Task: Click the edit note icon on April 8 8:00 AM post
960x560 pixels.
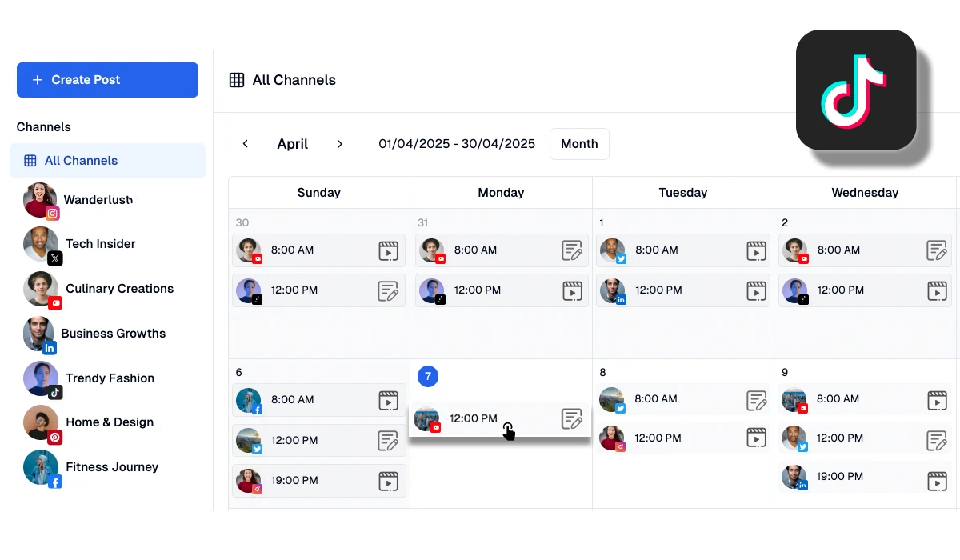Action: coord(756,400)
